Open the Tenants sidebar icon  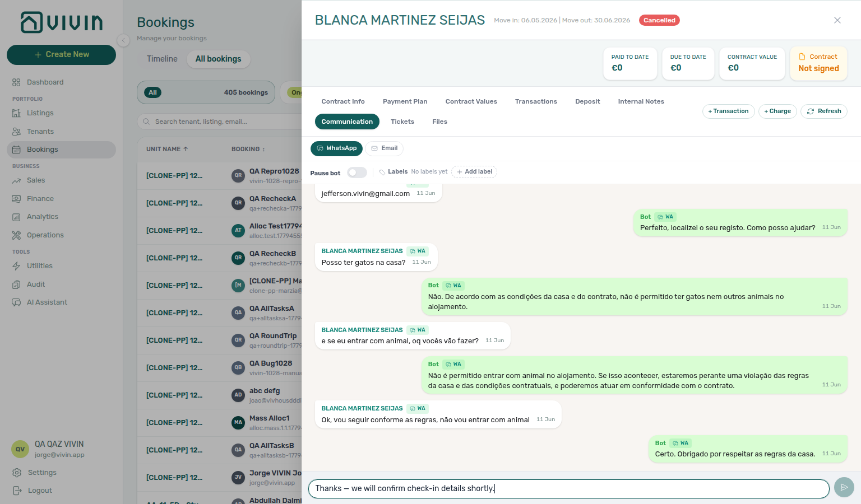(x=16, y=132)
